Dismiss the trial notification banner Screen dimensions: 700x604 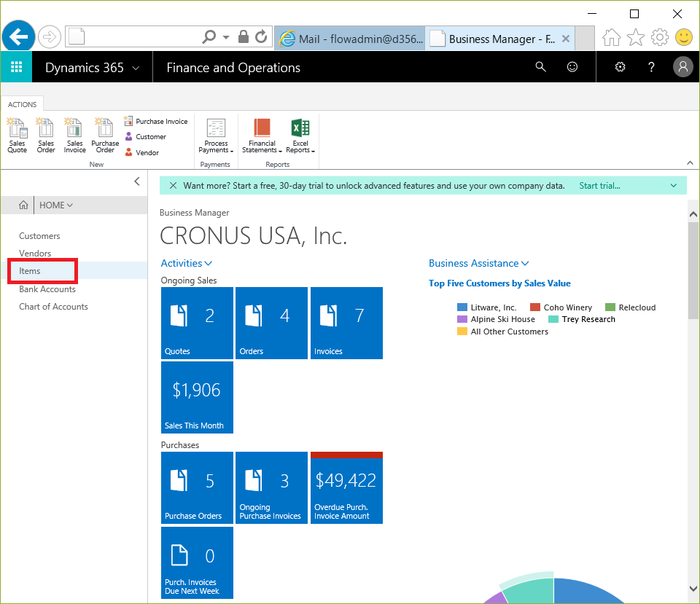pyautogui.click(x=174, y=186)
